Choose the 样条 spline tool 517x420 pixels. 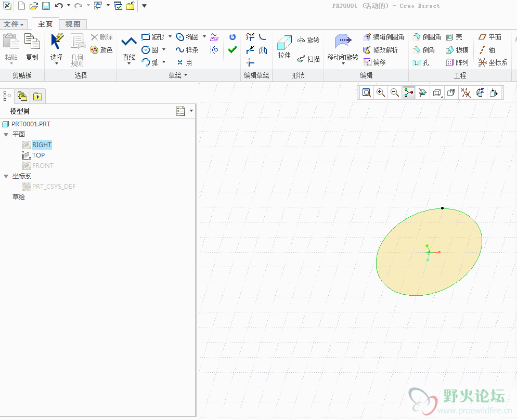click(x=187, y=50)
